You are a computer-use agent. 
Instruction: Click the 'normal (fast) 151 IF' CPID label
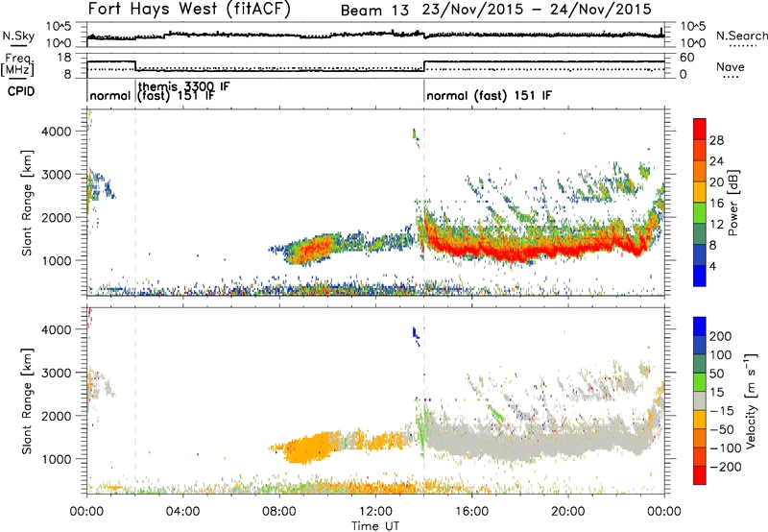pyautogui.click(x=489, y=95)
